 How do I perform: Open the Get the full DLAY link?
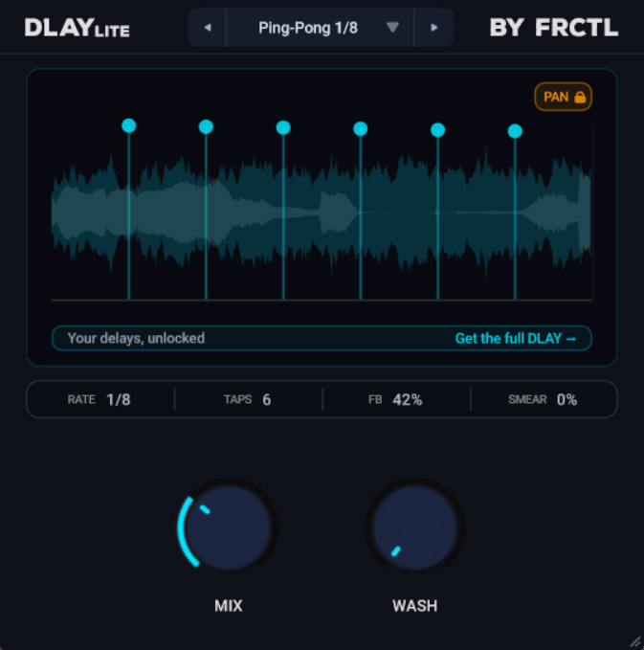point(516,338)
